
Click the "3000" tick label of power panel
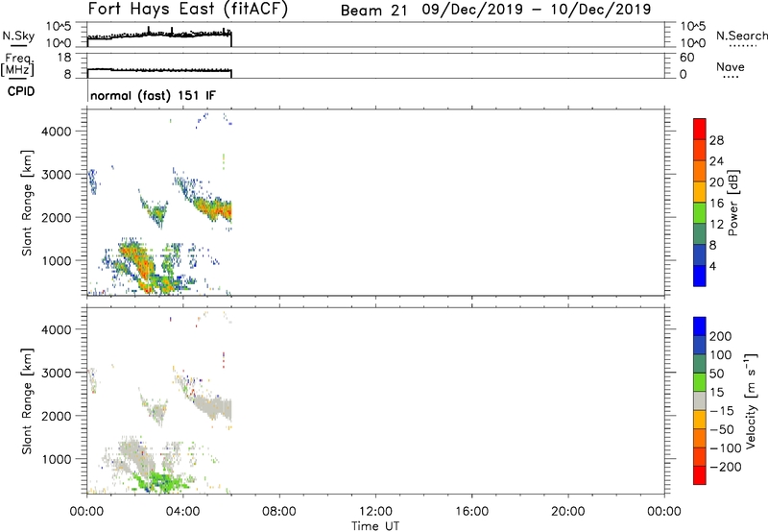tap(57, 175)
